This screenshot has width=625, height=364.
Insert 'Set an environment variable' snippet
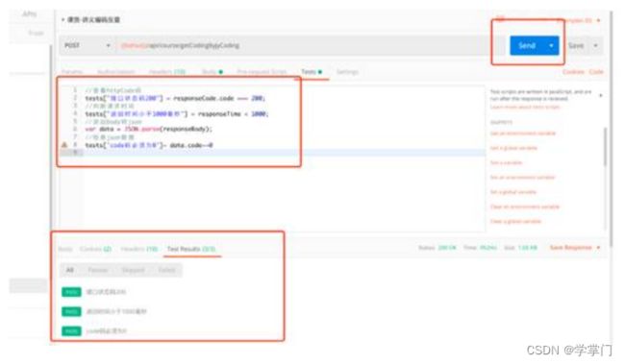pos(522,178)
